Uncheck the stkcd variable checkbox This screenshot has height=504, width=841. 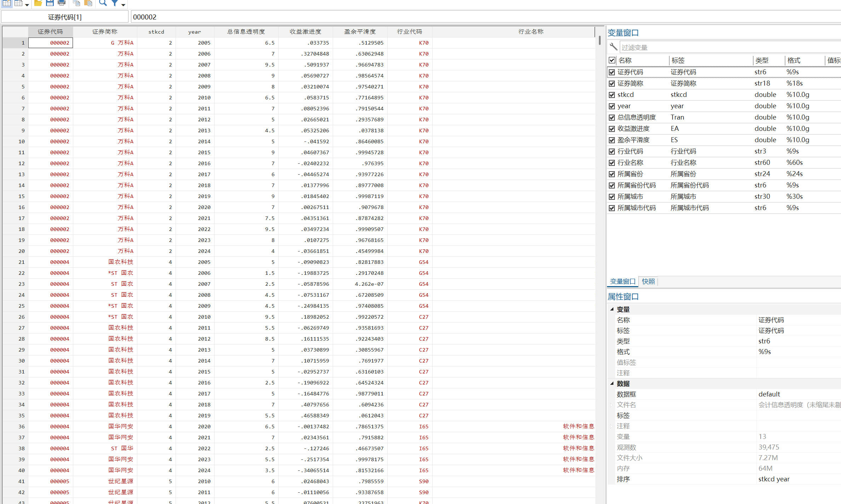tap(612, 95)
